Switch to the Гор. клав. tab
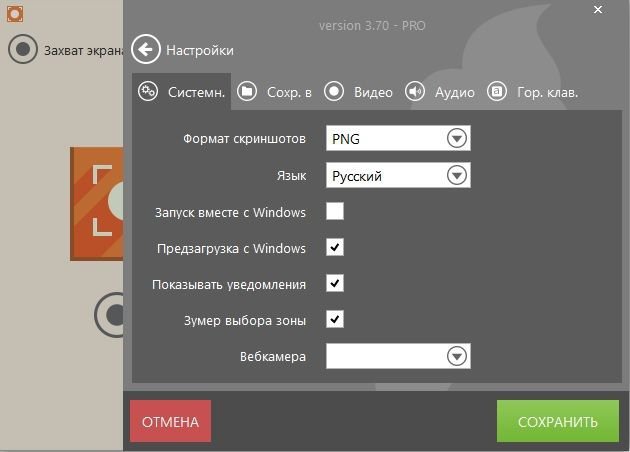The image size is (630, 452). 533,92
